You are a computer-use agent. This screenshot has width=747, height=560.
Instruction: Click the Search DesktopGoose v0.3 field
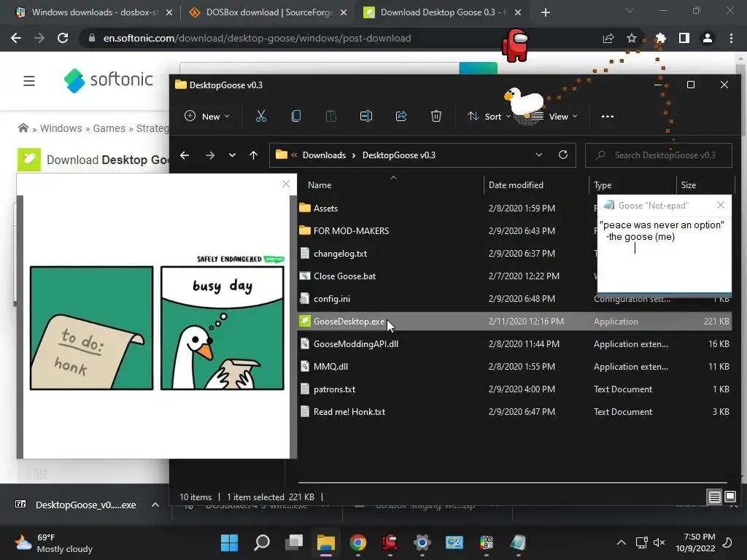pos(659,155)
